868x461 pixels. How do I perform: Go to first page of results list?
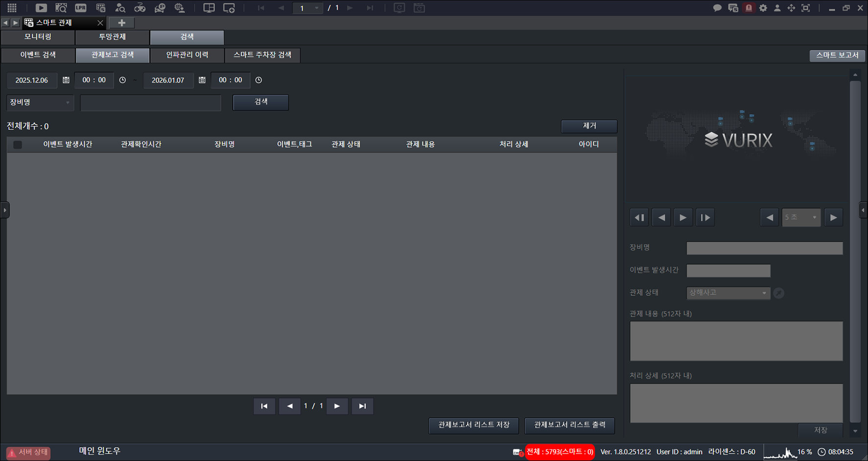click(265, 406)
